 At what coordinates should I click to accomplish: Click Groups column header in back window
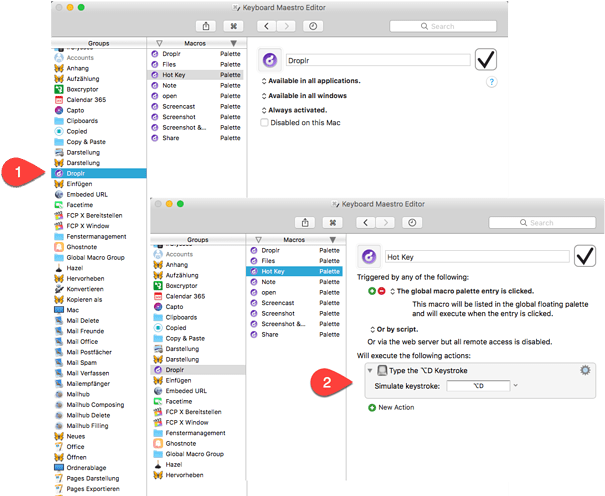point(99,43)
